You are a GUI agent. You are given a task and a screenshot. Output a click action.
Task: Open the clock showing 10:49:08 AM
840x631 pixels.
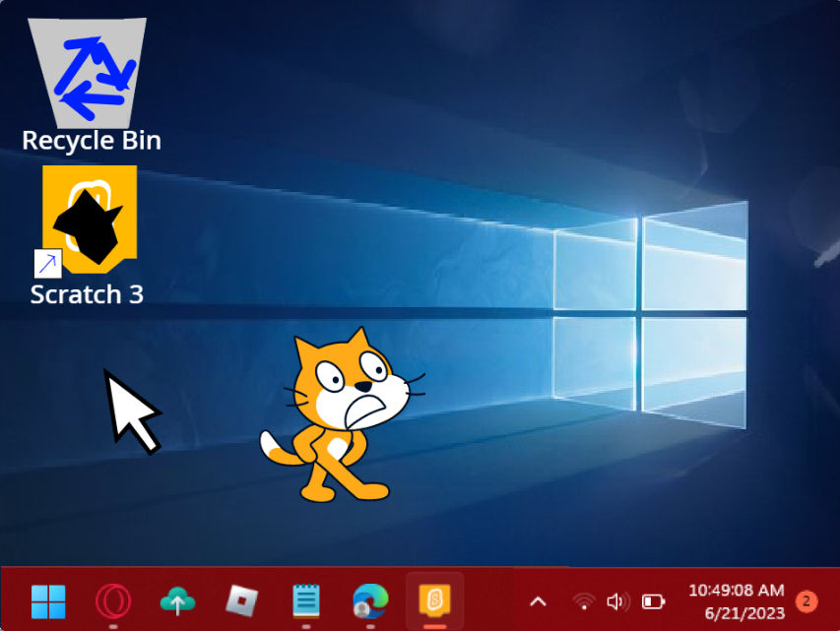click(736, 591)
